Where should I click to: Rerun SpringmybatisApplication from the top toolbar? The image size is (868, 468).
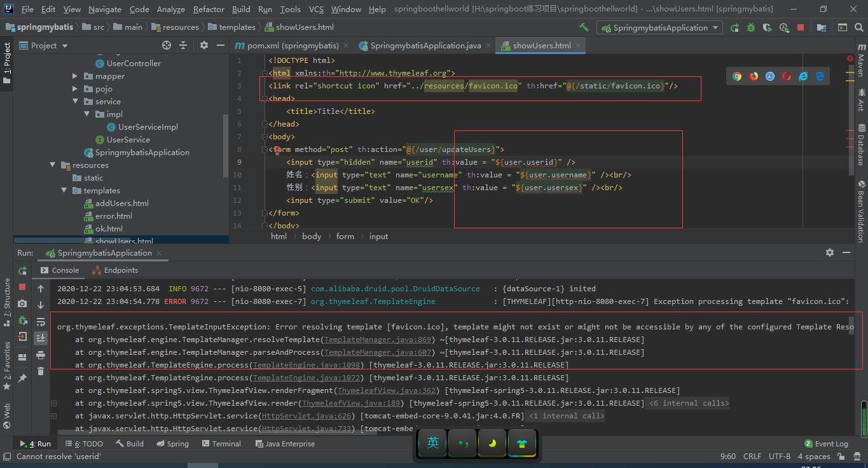point(735,27)
